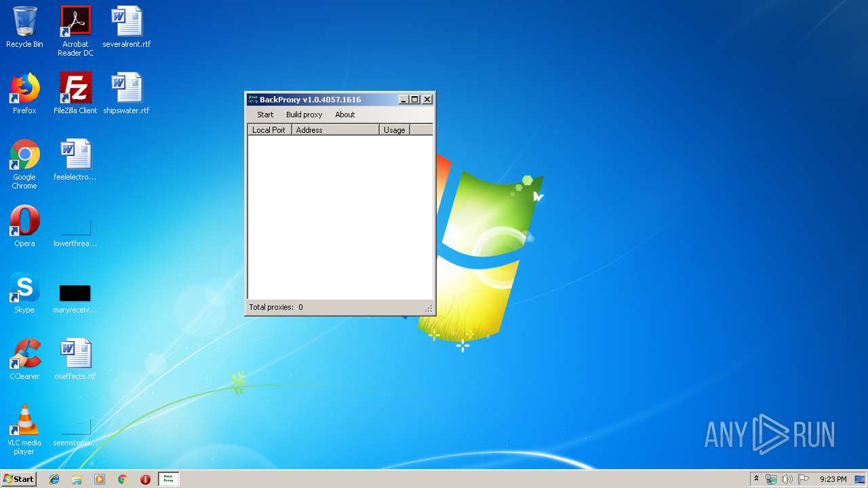The height and width of the screenshot is (488, 868).
Task: Select the VLC media player shortcut
Action: tap(24, 430)
